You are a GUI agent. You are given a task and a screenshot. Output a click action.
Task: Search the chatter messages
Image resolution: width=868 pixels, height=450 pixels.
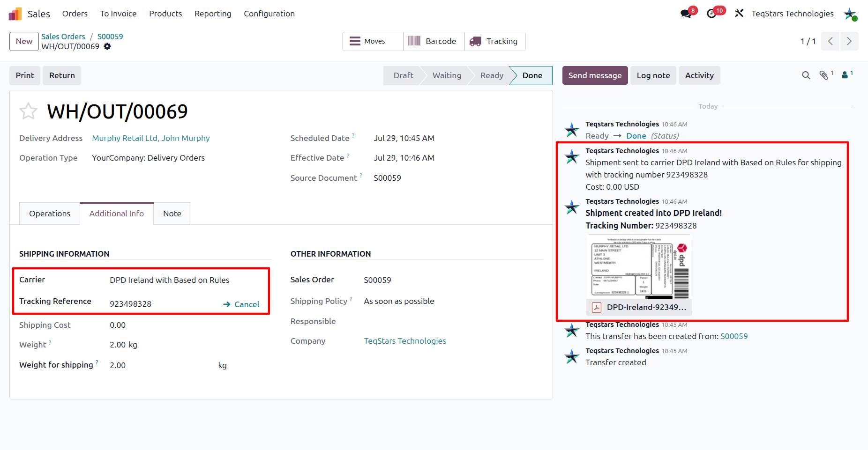click(806, 75)
